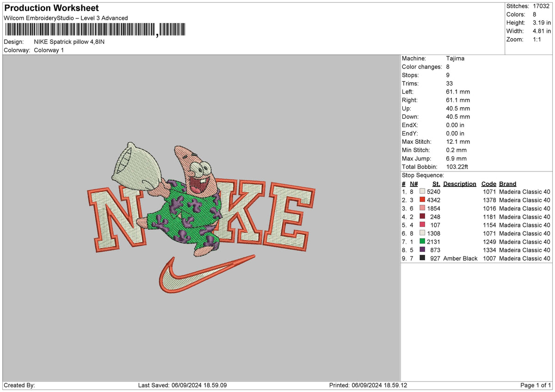Viewport: 555px width, 392px height.
Task: Select the dark red swatch for thread 248
Action: [421, 217]
